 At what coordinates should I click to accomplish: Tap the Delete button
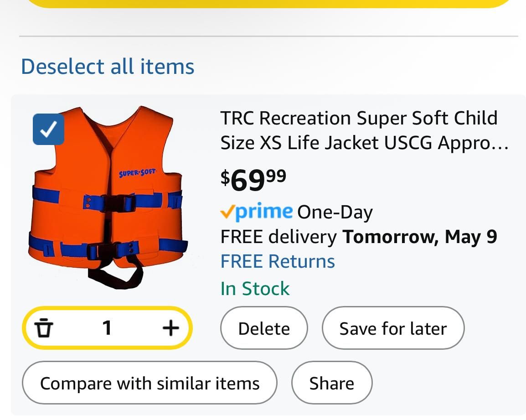[264, 328]
